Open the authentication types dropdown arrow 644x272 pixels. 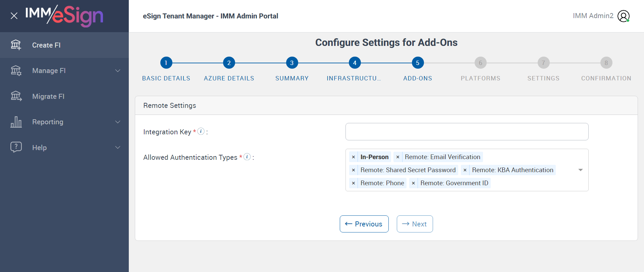(x=581, y=170)
